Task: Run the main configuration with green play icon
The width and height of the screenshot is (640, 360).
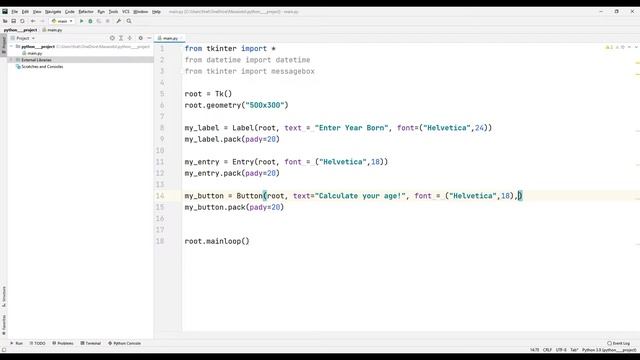Action: 81,21
